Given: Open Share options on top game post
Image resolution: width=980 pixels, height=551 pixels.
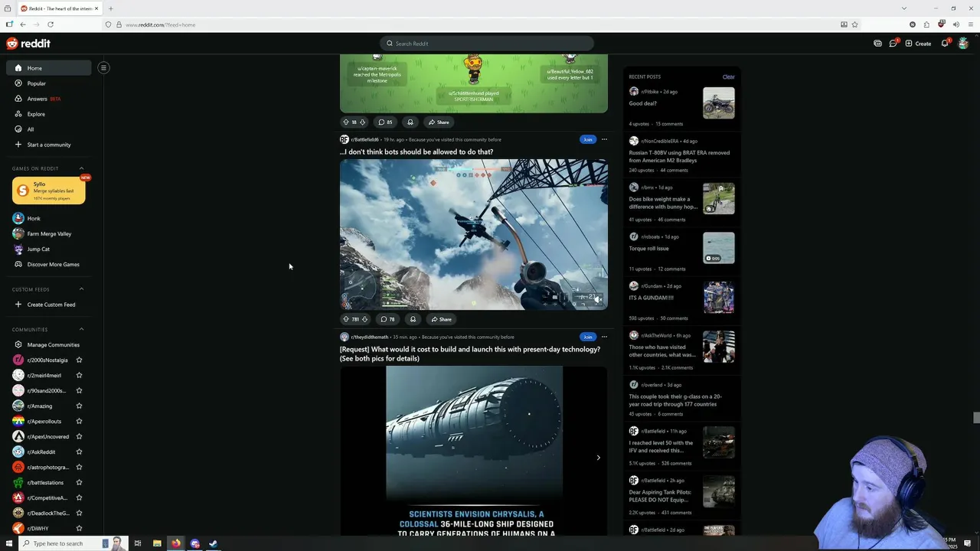Looking at the screenshot, I should [439, 122].
